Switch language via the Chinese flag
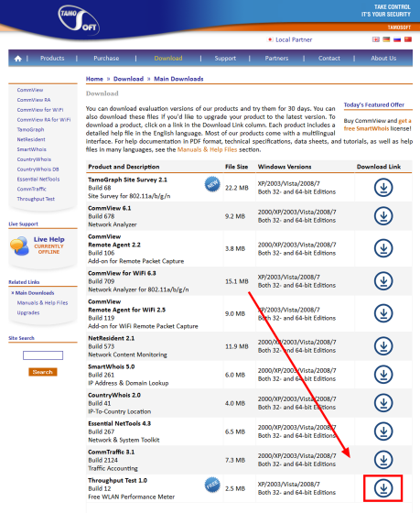The width and height of the screenshot is (420, 513). coord(408,39)
